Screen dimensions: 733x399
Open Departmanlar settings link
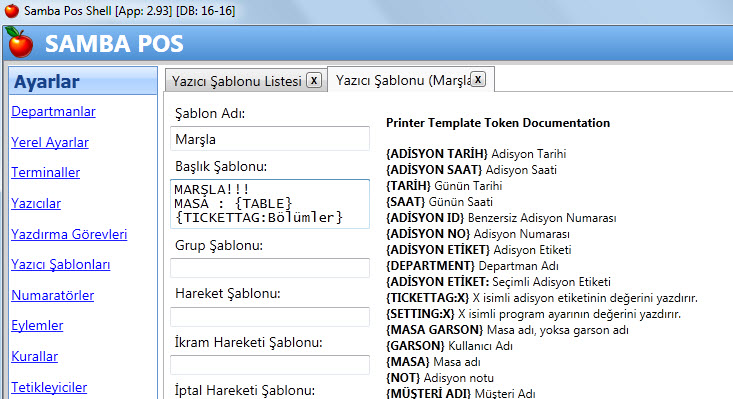click(x=53, y=111)
